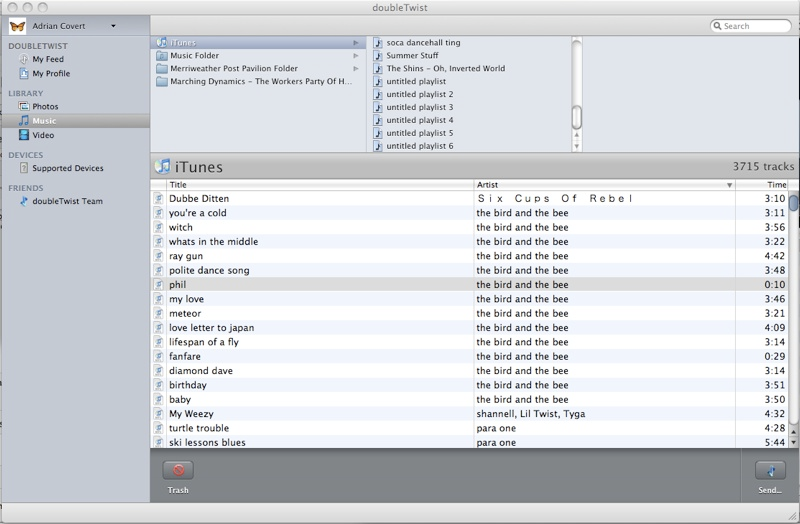Open doubleTwist Team under Friends

point(67,201)
